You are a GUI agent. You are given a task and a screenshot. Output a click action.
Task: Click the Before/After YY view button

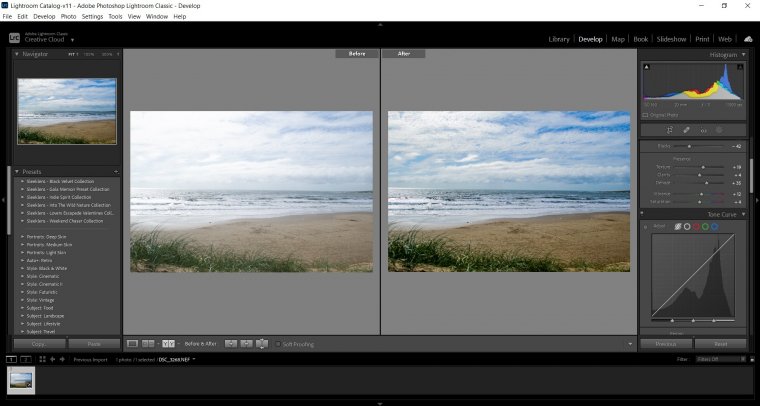coord(168,344)
